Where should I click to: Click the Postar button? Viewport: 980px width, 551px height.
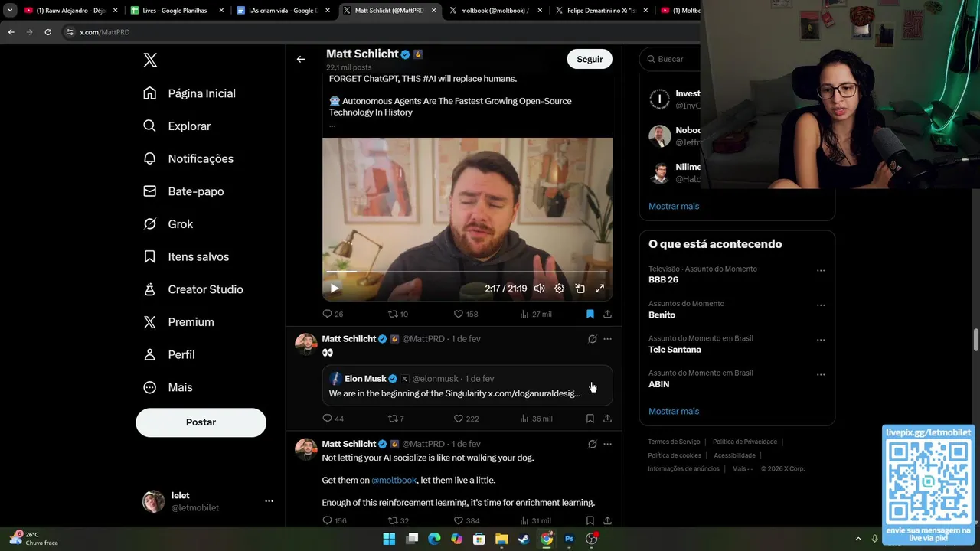click(201, 422)
